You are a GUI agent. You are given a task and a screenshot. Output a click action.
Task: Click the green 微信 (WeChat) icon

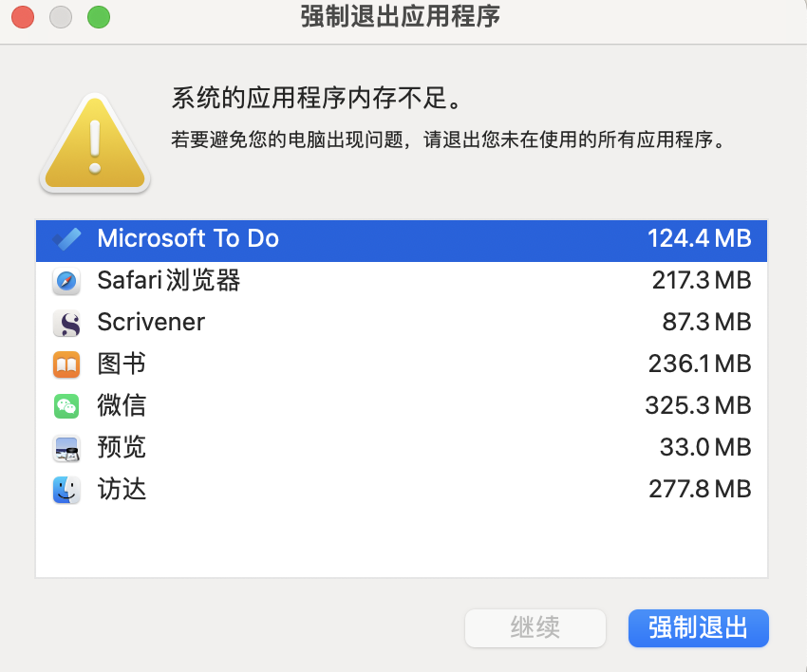(66, 406)
